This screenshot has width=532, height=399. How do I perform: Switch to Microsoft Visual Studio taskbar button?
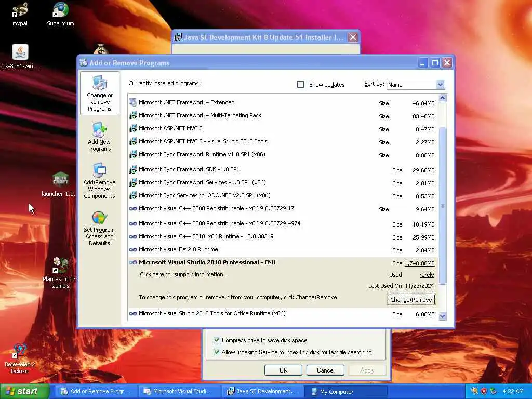[x=180, y=391]
